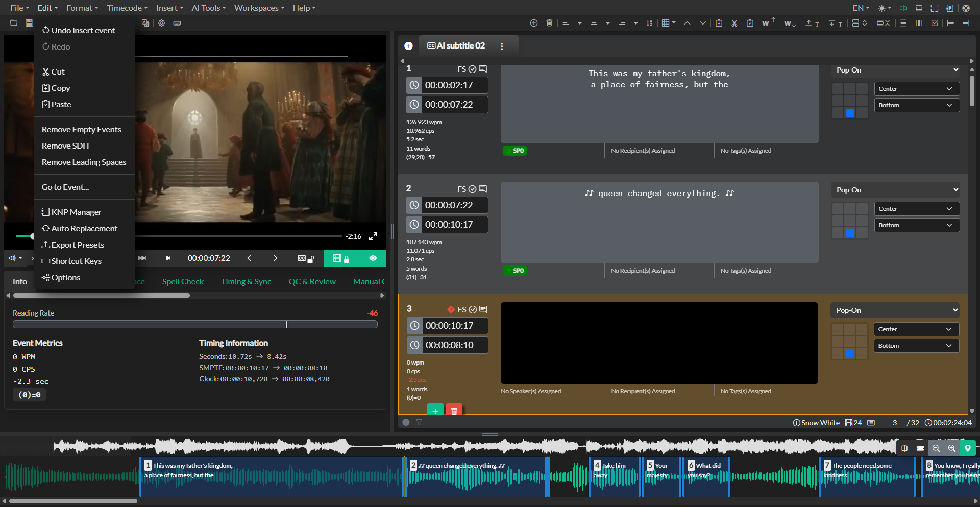Zoom out of the audio waveform
Viewport: 980px width, 507px height.
(936, 448)
